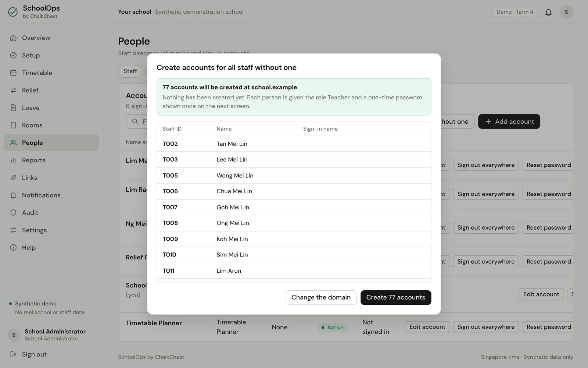588x368 pixels.
Task: Select staff row T002 Tan Mei Lin
Action: 294,144
